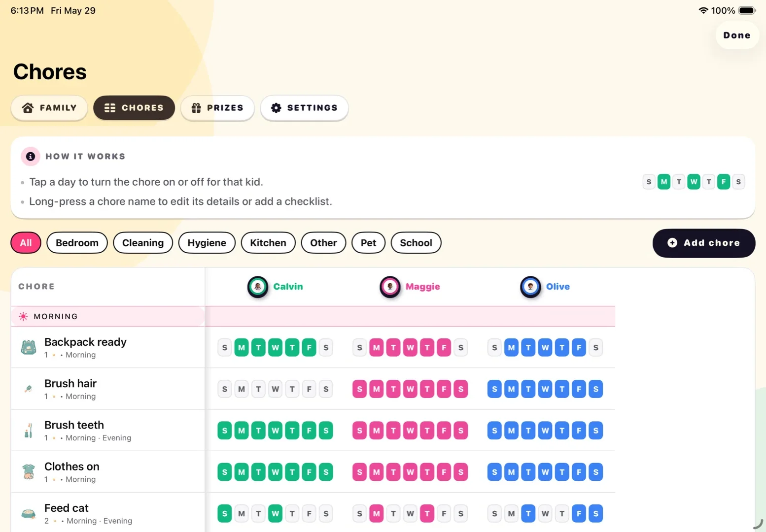Filter chores by Cleaning

pos(143,243)
